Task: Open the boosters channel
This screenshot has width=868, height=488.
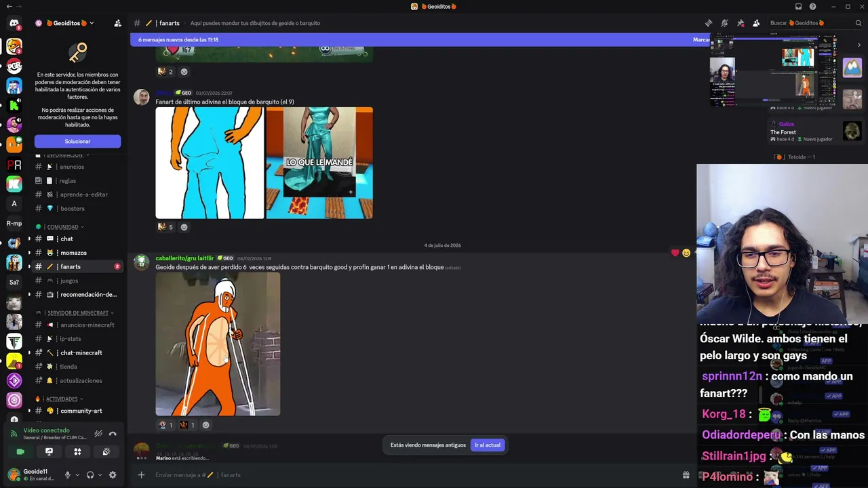Action: 78,209
